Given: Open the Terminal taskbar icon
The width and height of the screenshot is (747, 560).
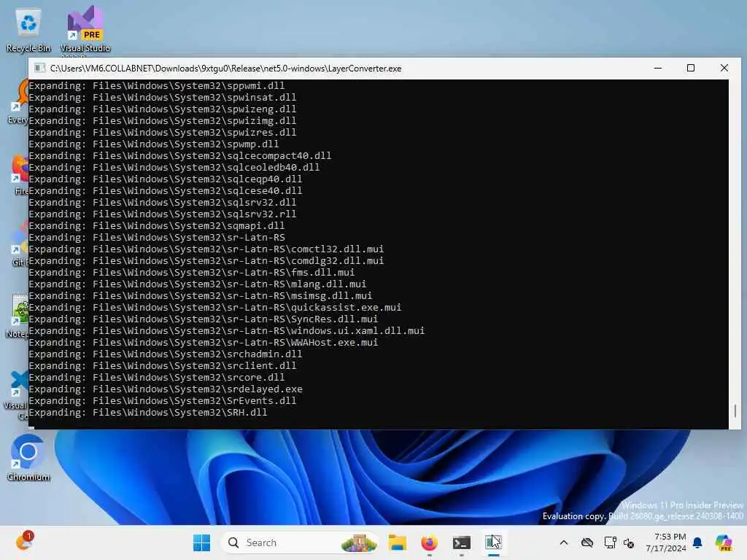Looking at the screenshot, I should coord(461,542).
